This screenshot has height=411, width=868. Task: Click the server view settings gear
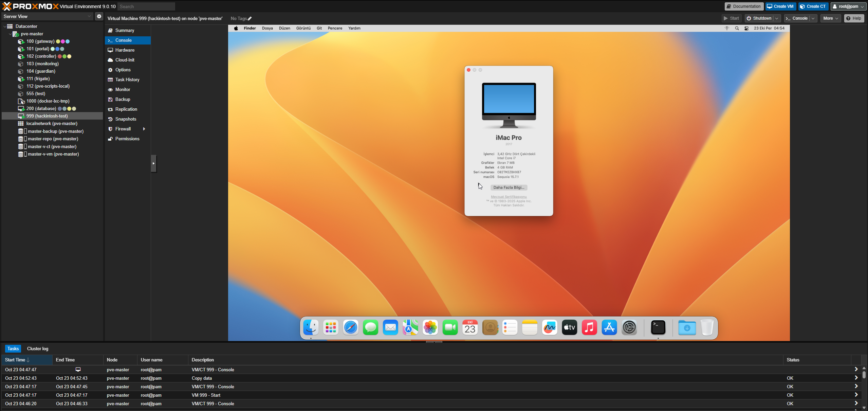point(99,16)
